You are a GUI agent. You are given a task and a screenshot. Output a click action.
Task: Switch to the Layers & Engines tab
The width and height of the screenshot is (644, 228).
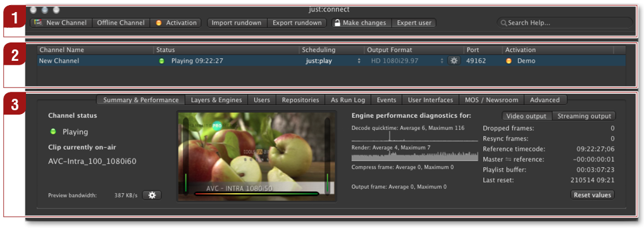[x=216, y=100]
